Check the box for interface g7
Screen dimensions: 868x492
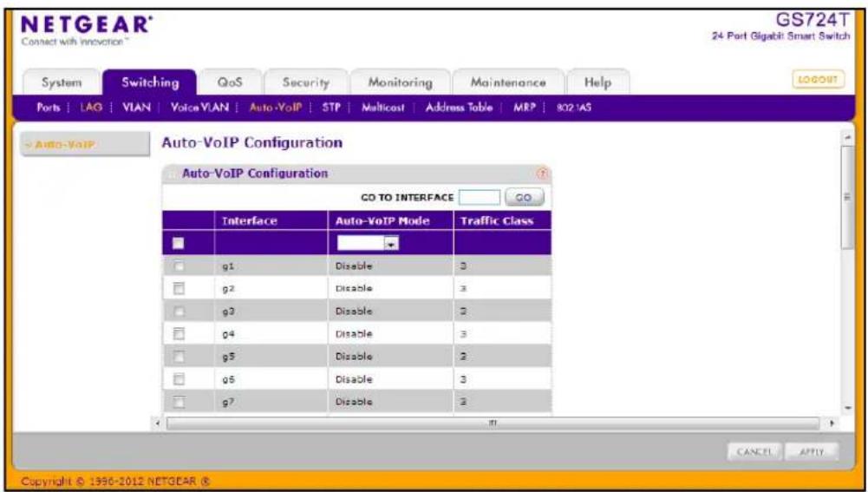pyautogui.click(x=178, y=402)
